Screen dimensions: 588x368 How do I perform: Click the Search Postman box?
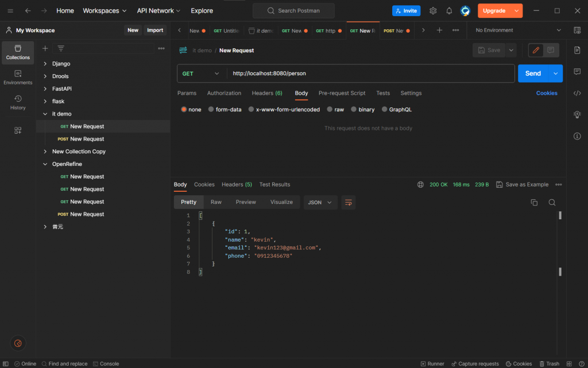293,11
